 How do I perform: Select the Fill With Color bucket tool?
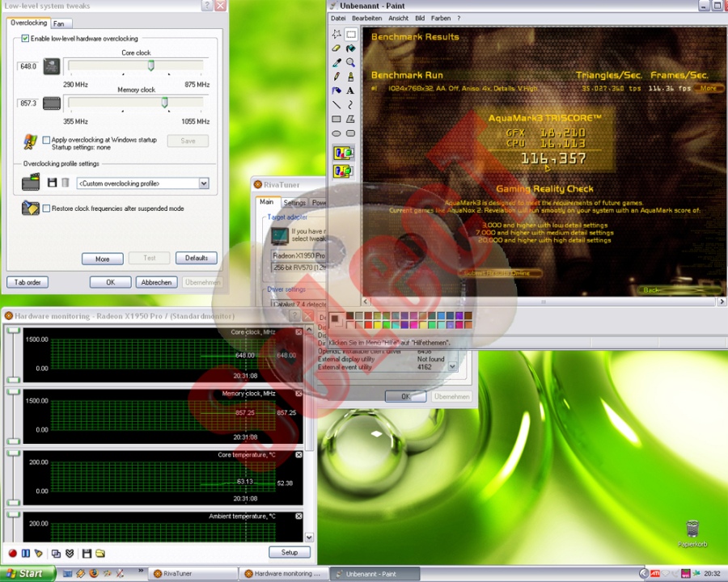pos(351,48)
